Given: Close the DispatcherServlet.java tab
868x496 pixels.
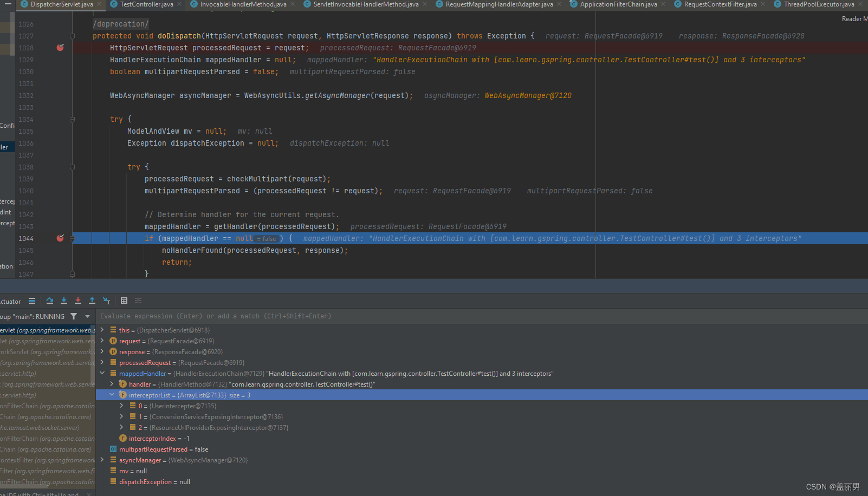Looking at the screenshot, I should point(99,4).
